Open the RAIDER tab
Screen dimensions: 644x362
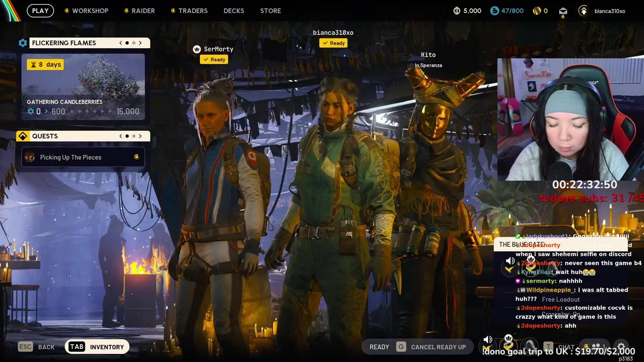click(x=143, y=11)
